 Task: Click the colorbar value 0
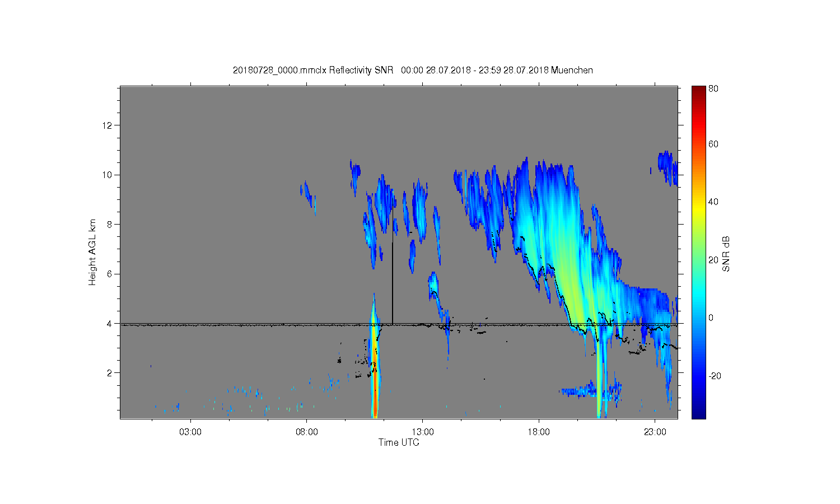pyautogui.click(x=711, y=318)
